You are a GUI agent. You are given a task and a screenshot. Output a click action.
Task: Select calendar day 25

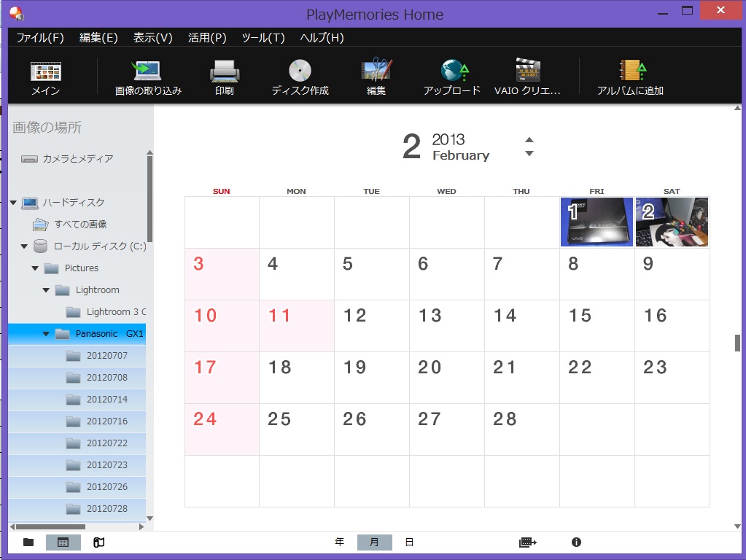tap(296, 429)
